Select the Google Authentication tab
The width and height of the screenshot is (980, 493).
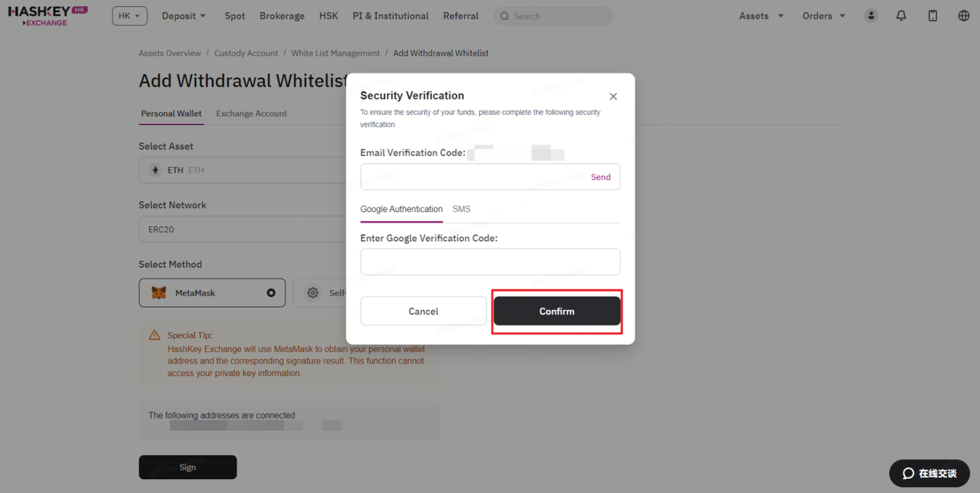coord(401,209)
